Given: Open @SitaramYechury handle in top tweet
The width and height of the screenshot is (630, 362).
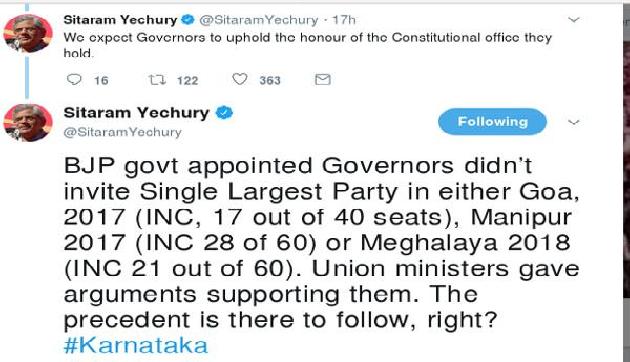Looking at the screenshot, I should pos(259,20).
